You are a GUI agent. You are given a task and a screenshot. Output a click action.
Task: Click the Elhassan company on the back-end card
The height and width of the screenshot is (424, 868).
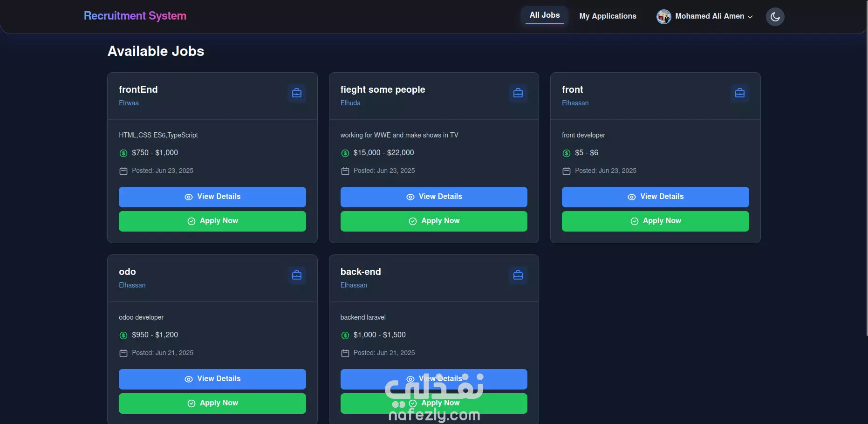(354, 285)
